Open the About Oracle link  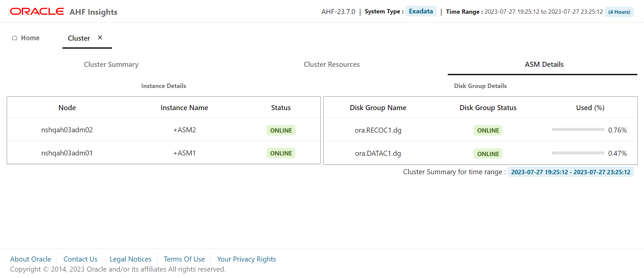point(31,259)
